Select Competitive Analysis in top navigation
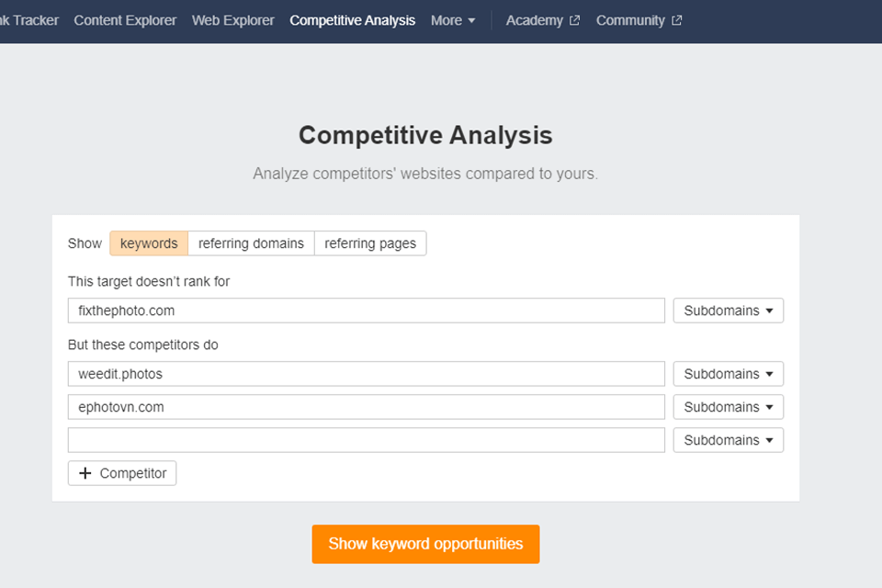This screenshot has width=882, height=588. (352, 20)
